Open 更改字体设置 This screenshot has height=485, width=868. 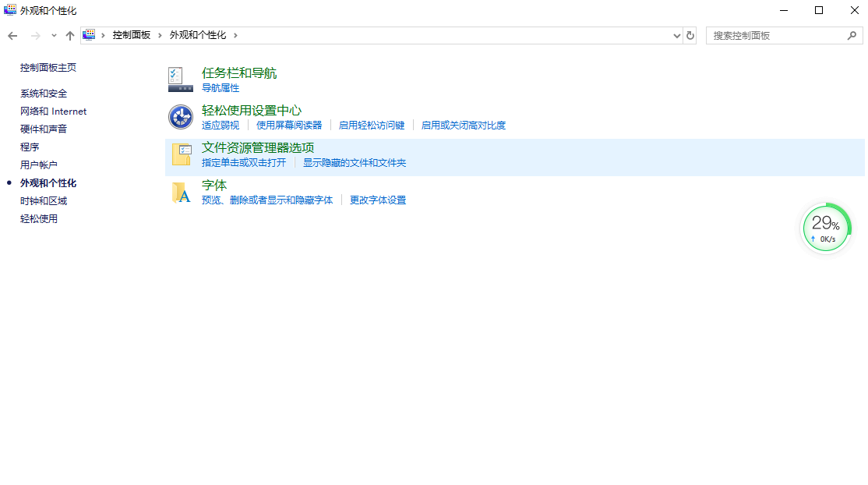pyautogui.click(x=377, y=200)
